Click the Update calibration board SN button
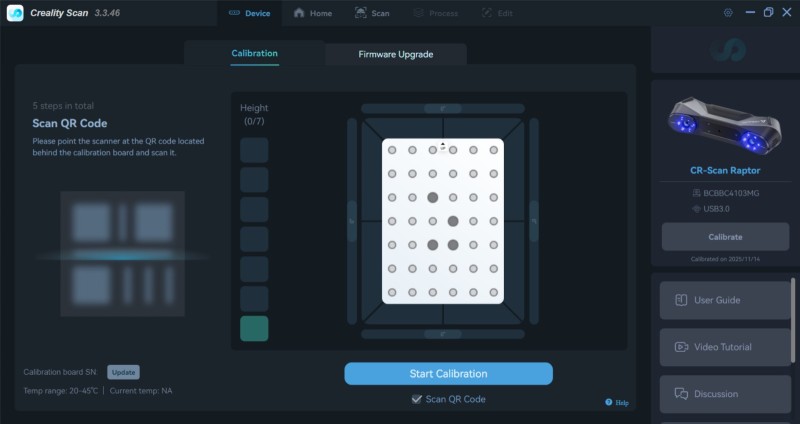The height and width of the screenshot is (424, 800). pos(123,372)
